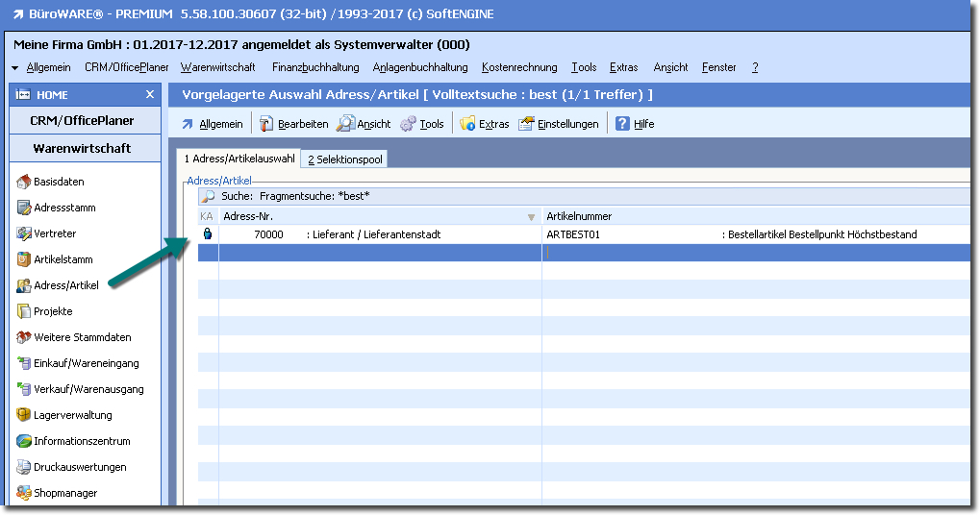The image size is (980, 515).
Task: Expand the Adress-Nr. column sort arrow
Action: tap(531, 217)
